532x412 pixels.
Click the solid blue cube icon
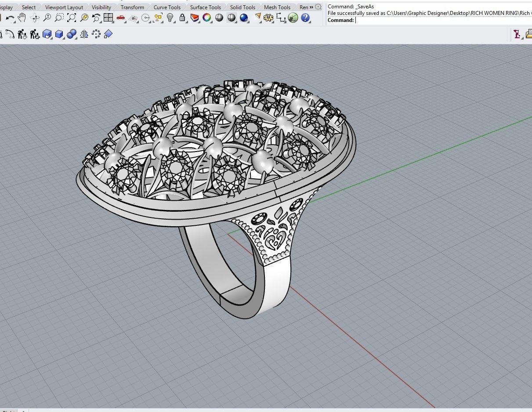[x=59, y=34]
